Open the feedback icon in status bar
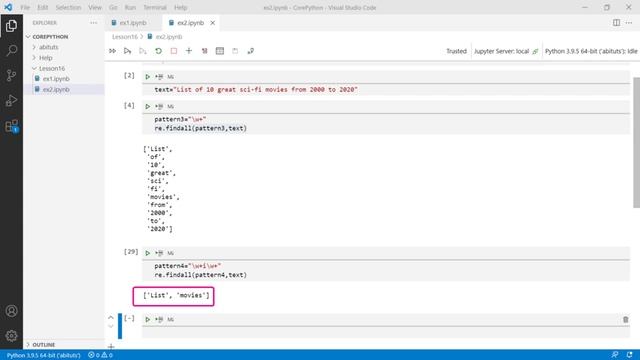The width and height of the screenshot is (640, 360). tap(615, 355)
